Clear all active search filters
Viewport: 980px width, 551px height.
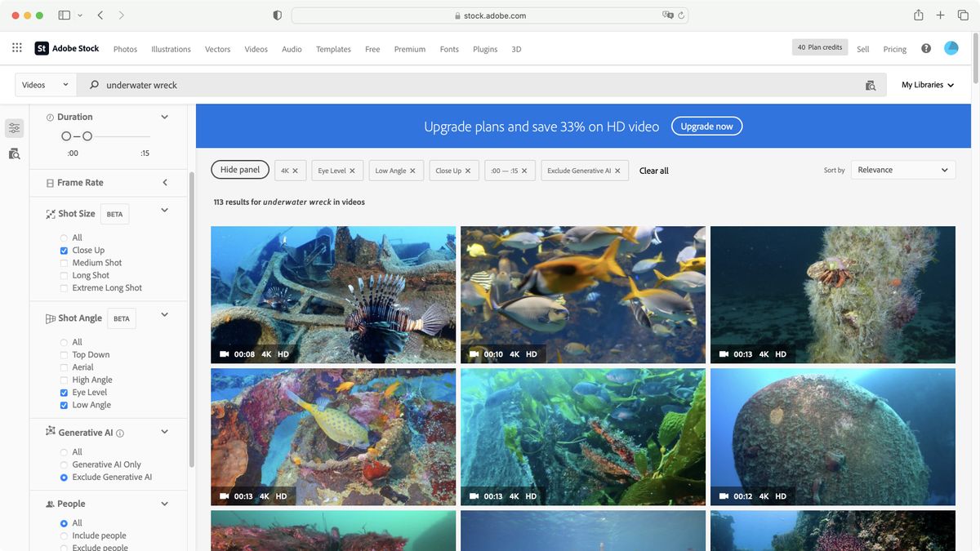pyautogui.click(x=653, y=171)
